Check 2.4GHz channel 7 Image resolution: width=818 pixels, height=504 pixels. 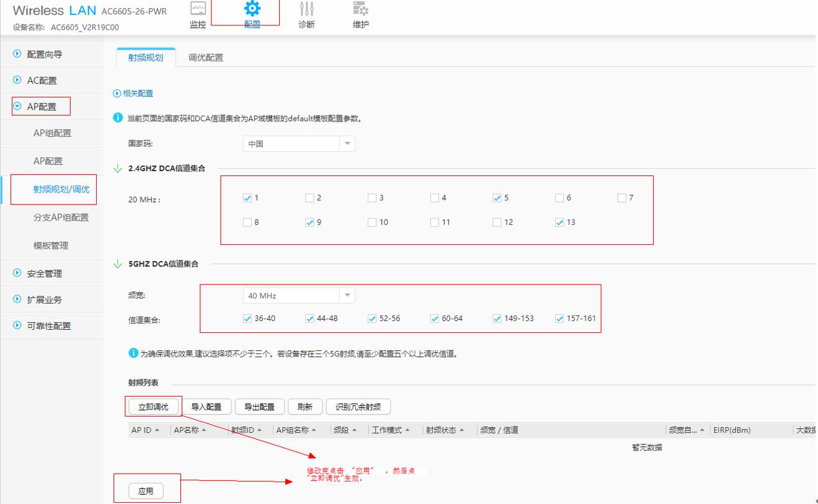point(622,198)
